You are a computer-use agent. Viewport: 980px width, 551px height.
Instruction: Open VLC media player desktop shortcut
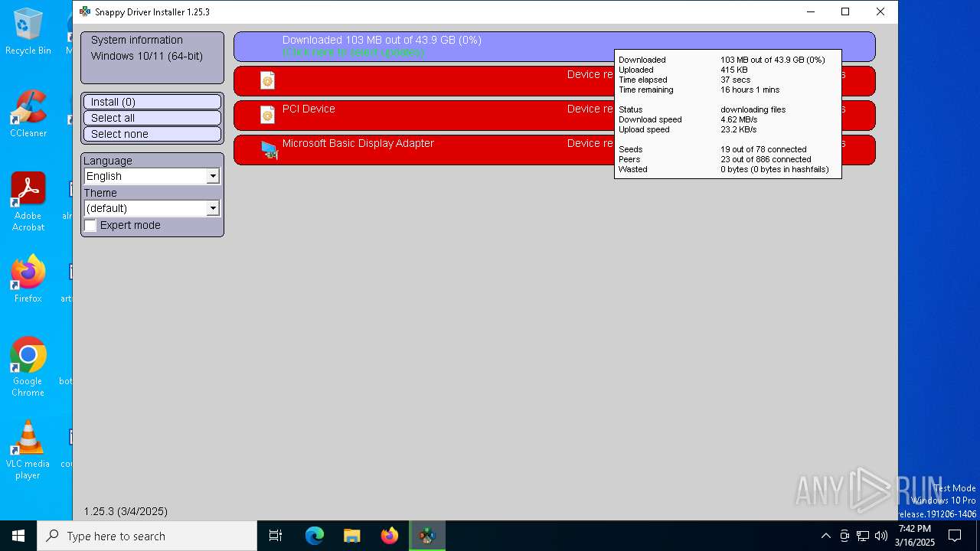(28, 450)
